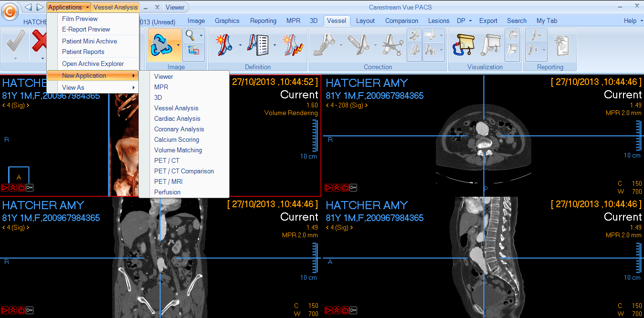Image resolution: width=644 pixels, height=318 pixels.
Task: Click the Viewer button in title bar
Action: click(175, 7)
